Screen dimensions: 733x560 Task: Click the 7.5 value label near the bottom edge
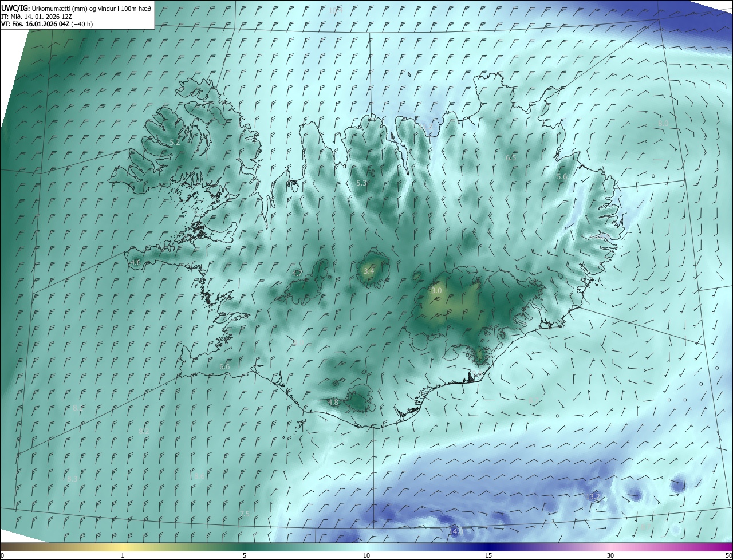(245, 514)
